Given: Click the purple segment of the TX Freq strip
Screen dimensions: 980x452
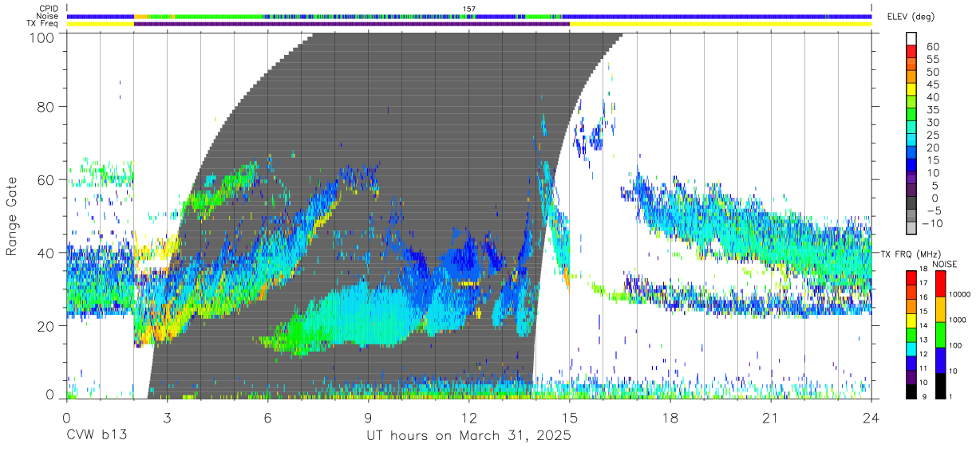Looking at the screenshot, I should point(352,24).
